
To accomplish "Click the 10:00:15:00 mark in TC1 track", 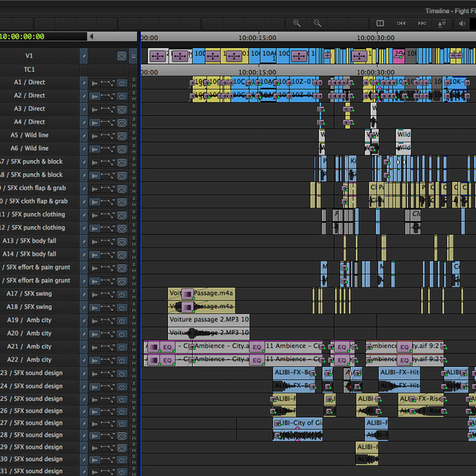I will pos(258,72).
